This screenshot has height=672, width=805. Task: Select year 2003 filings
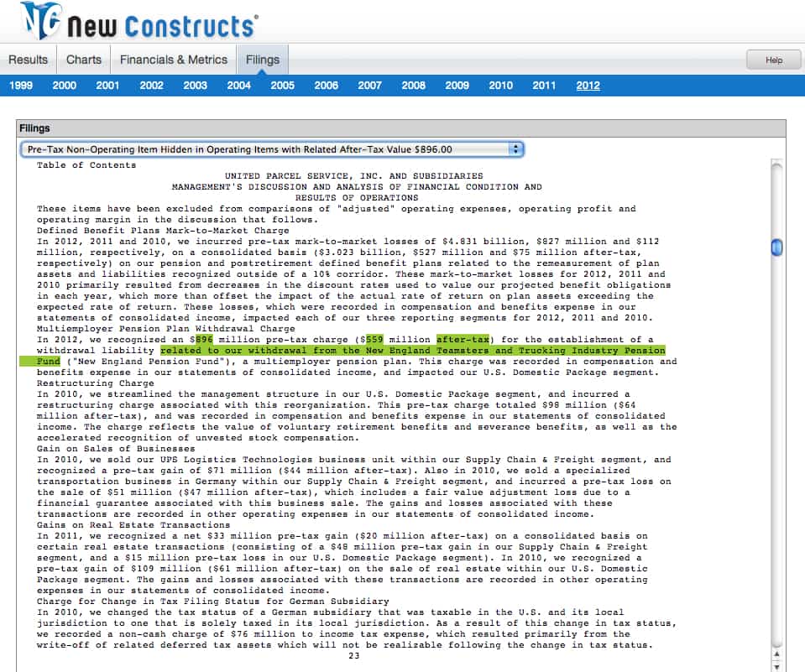click(x=195, y=86)
